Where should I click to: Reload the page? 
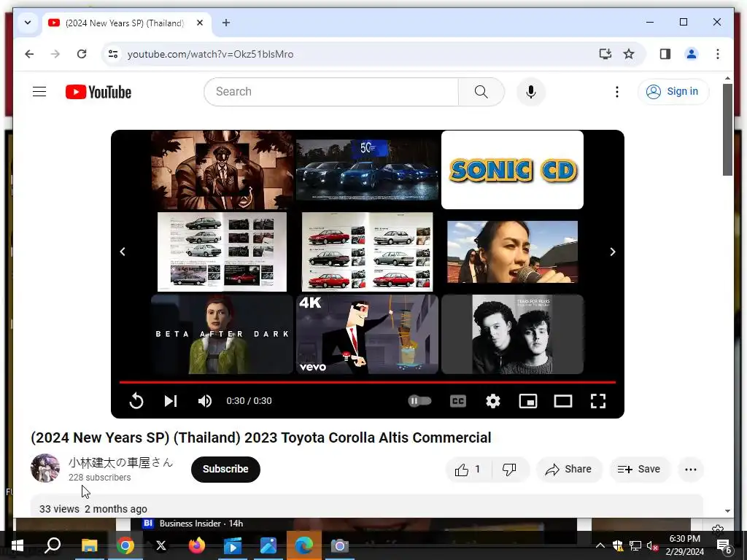pyautogui.click(x=82, y=54)
